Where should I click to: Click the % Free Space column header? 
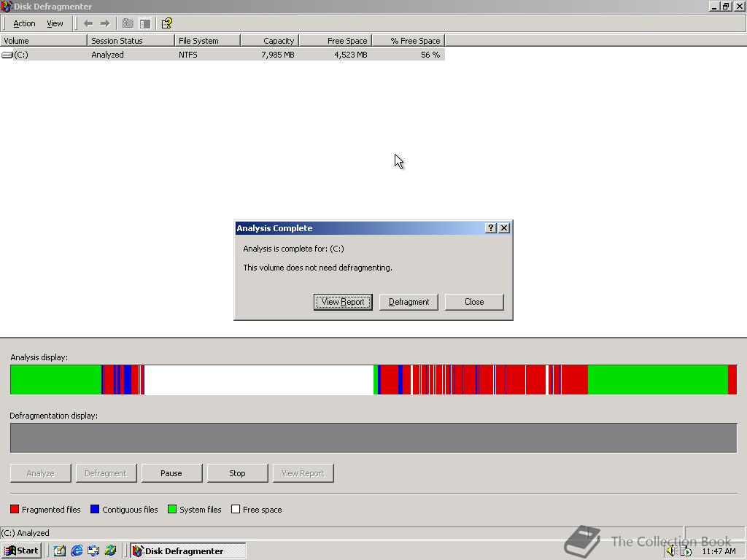(408, 41)
